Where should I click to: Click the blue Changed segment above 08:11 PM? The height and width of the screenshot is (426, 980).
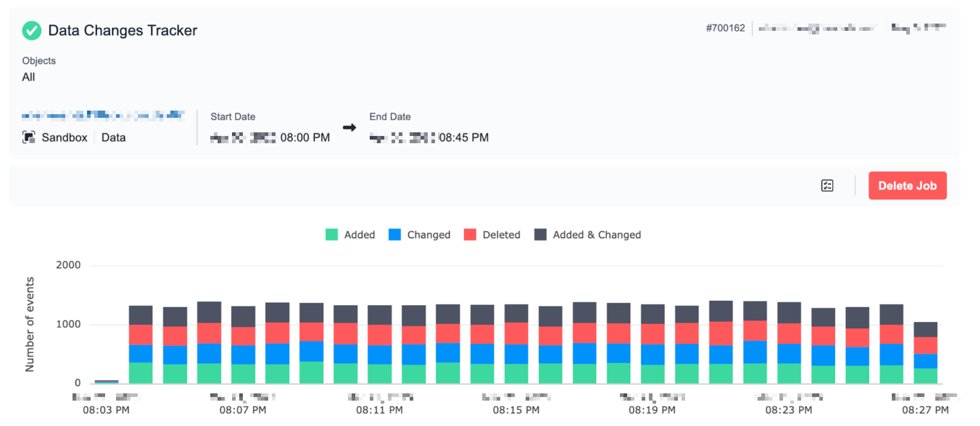pos(379,355)
